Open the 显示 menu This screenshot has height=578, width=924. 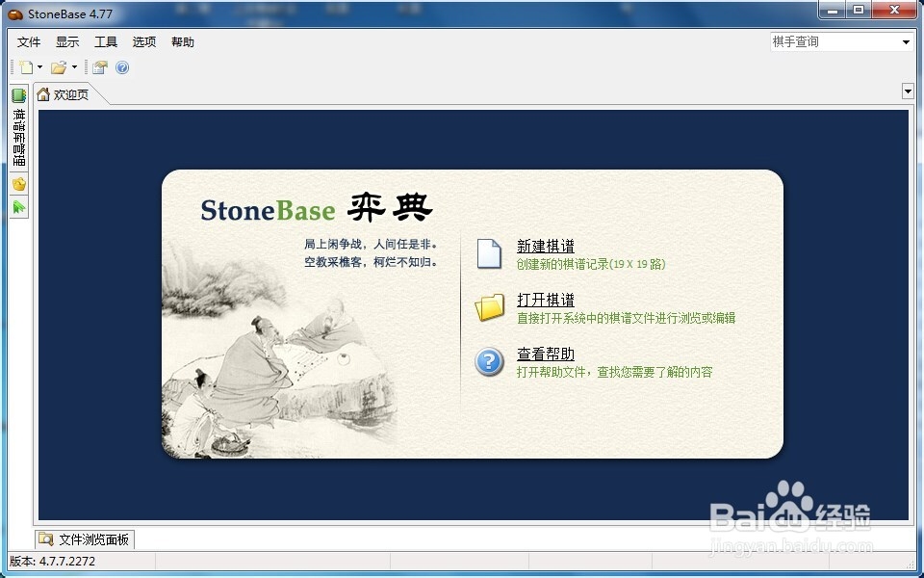pos(67,41)
